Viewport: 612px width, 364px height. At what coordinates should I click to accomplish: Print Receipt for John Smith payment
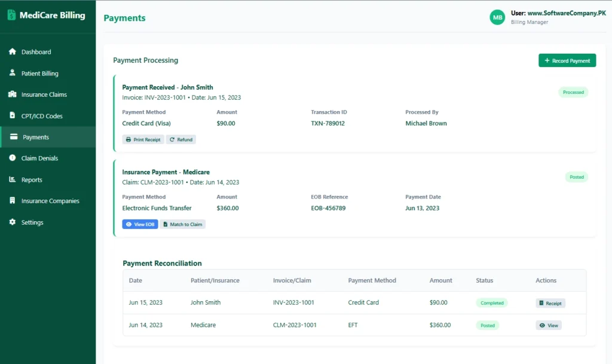[x=143, y=139]
